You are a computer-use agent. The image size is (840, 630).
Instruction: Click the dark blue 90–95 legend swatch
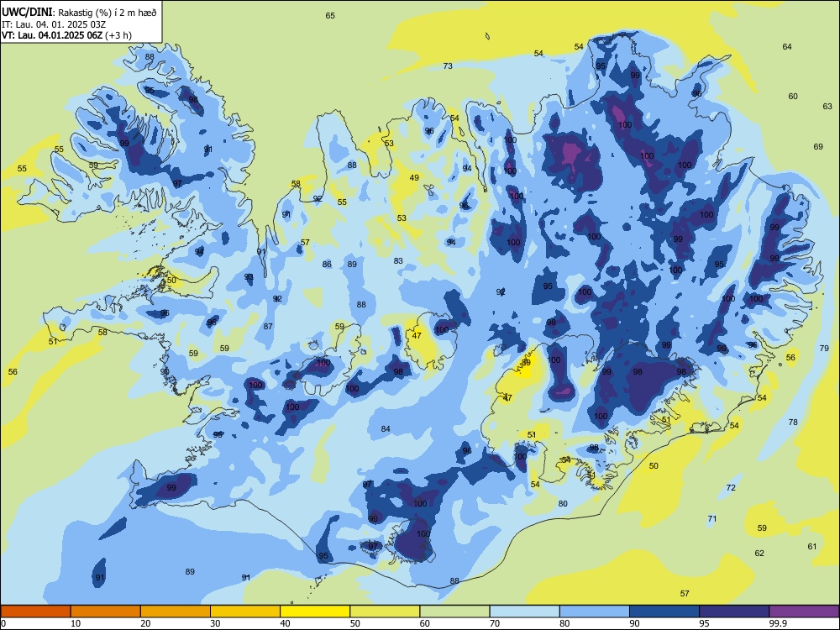[664, 612]
